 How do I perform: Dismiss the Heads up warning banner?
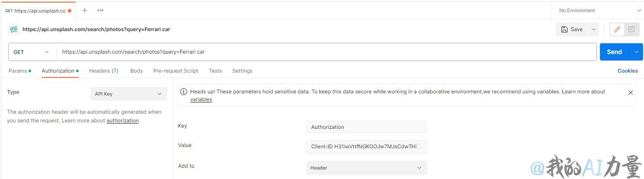pyautogui.click(x=631, y=93)
